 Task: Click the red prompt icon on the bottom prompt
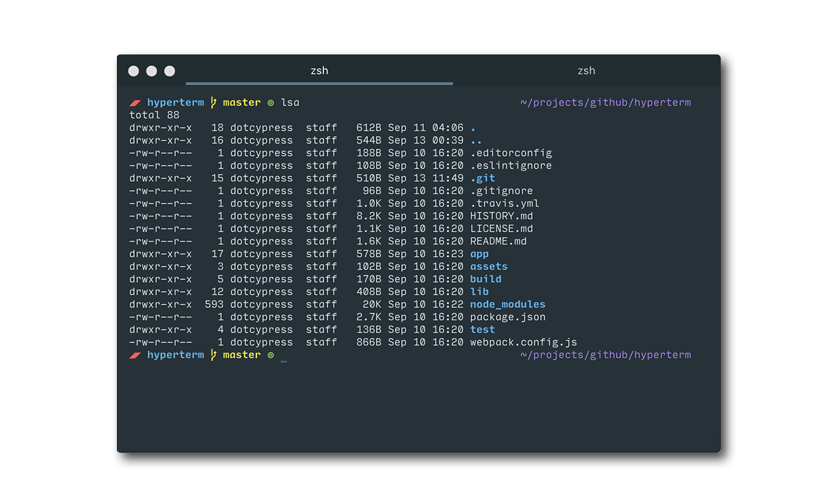135,355
